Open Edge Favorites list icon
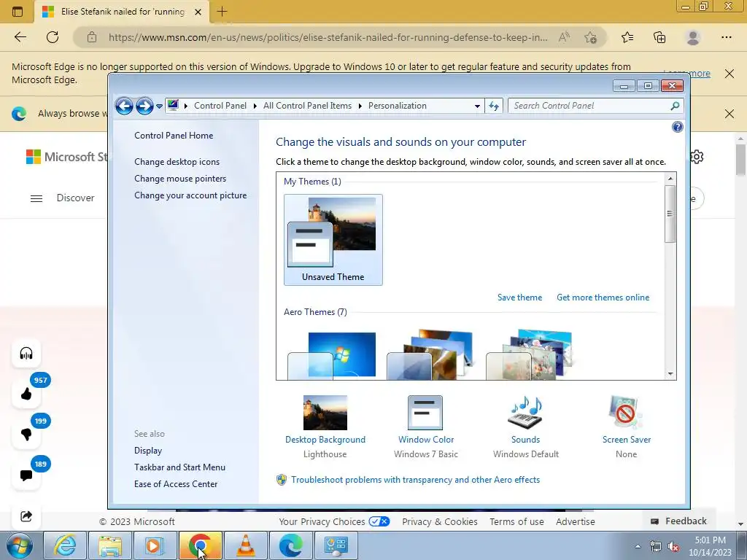 point(627,37)
